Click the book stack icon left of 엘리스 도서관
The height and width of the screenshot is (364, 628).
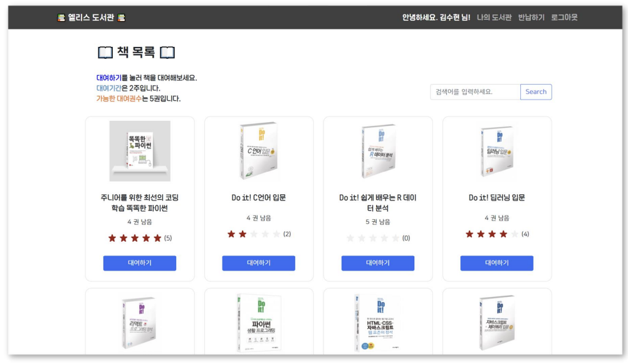[x=61, y=18]
